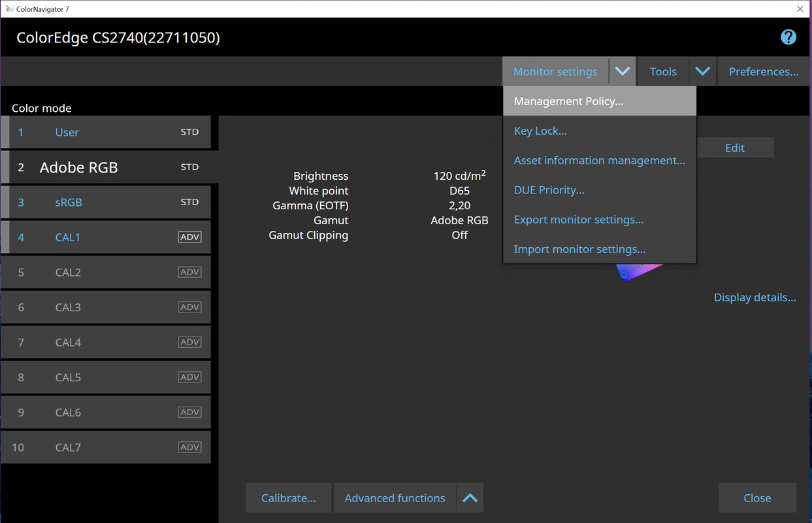Select color mode 10 CAL7
The image size is (812, 523).
point(106,447)
